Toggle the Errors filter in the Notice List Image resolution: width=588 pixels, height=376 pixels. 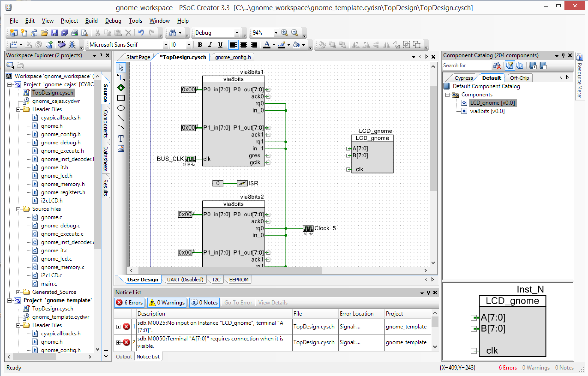pyautogui.click(x=130, y=302)
